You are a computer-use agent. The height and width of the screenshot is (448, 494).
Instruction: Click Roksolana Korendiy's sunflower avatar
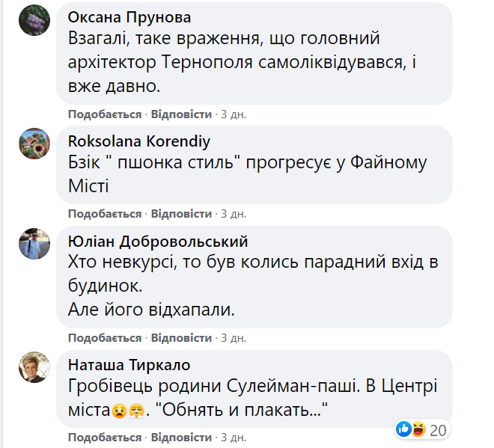click(34, 144)
